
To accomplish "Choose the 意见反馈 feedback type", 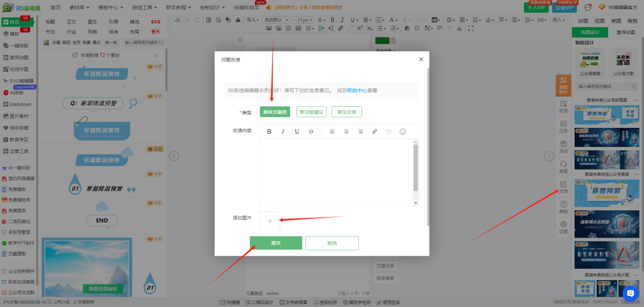I will tap(347, 112).
